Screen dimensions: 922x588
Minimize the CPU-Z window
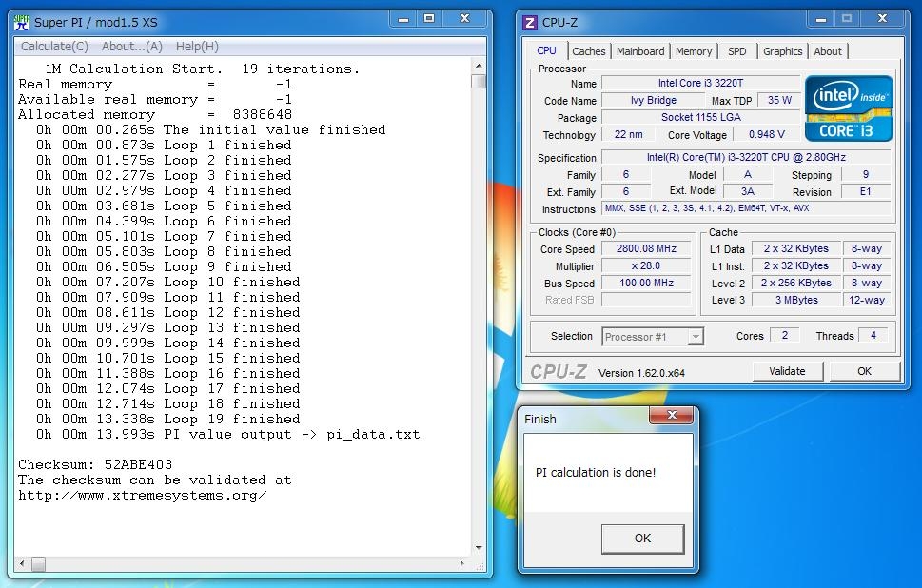pyautogui.click(x=821, y=19)
